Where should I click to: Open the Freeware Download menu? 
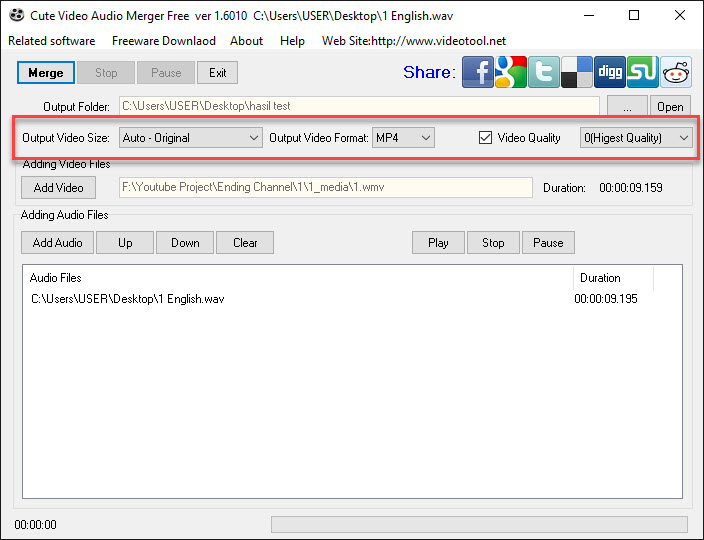pos(164,41)
